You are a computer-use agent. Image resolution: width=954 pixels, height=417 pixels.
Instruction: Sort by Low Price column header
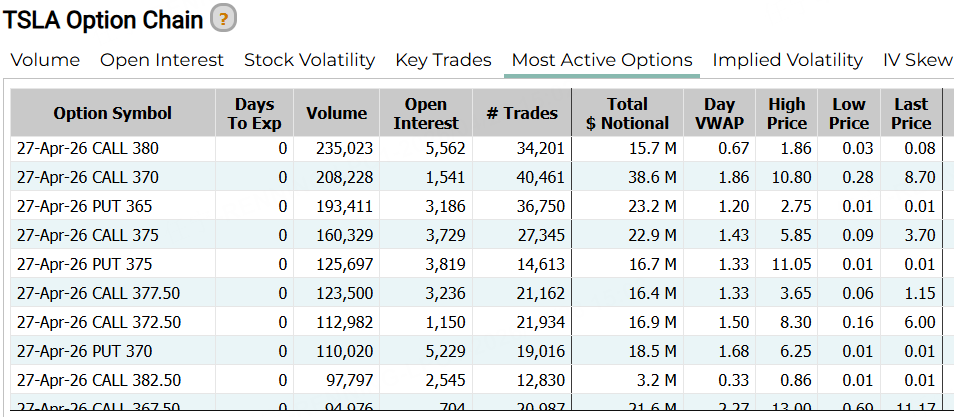coord(849,113)
